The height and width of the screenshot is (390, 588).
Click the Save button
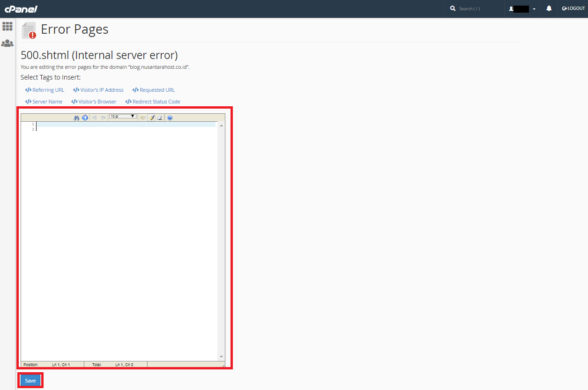(30, 381)
